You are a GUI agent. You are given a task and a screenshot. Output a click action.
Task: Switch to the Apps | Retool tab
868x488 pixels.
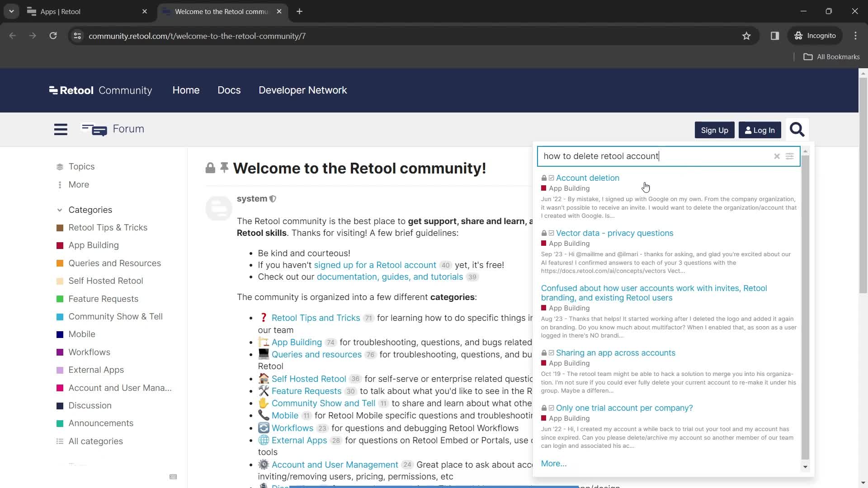pyautogui.click(x=86, y=11)
